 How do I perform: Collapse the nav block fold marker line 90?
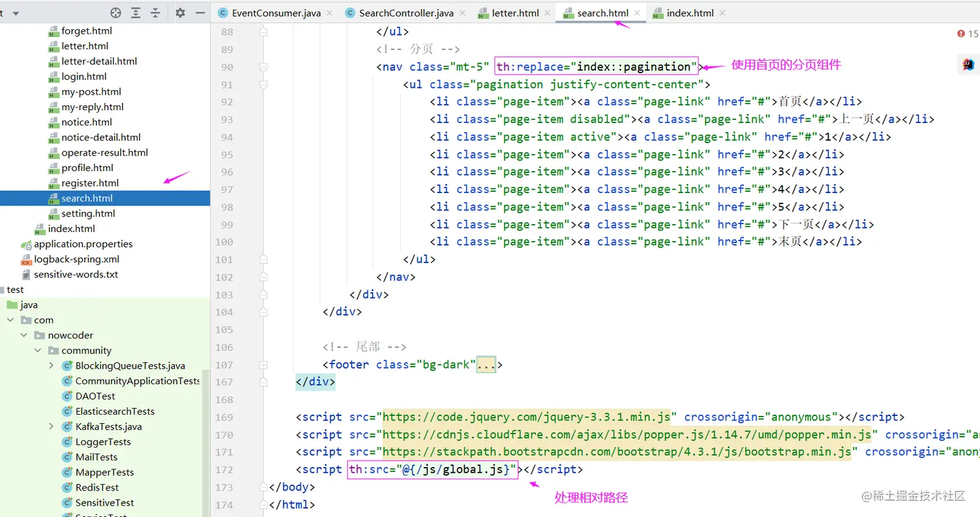[263, 67]
